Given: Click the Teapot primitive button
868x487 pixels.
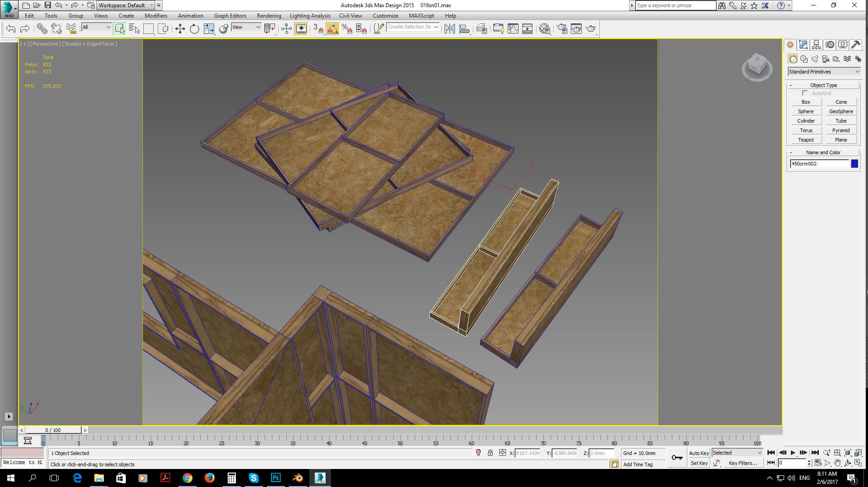Looking at the screenshot, I should [x=806, y=140].
